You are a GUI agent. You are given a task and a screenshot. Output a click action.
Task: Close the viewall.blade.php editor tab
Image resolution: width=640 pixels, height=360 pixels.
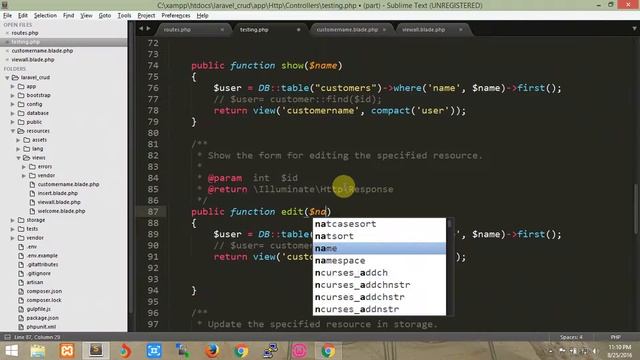coord(460,30)
